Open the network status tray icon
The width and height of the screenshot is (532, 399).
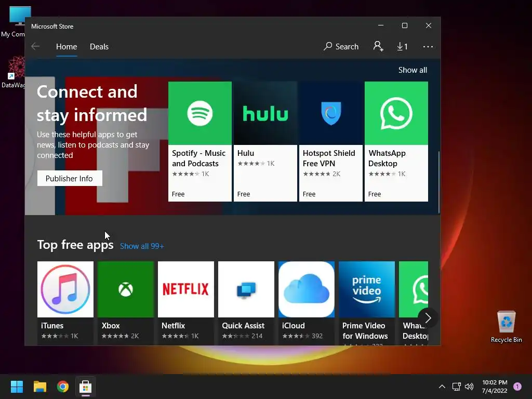(x=456, y=387)
